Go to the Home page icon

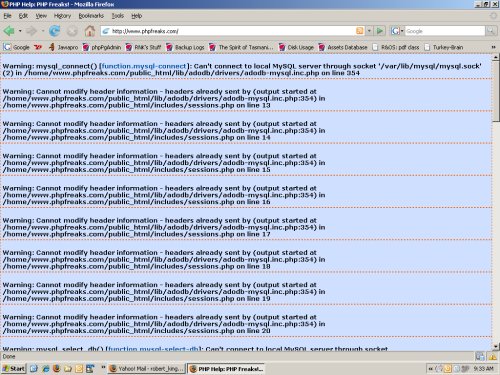(89, 31)
